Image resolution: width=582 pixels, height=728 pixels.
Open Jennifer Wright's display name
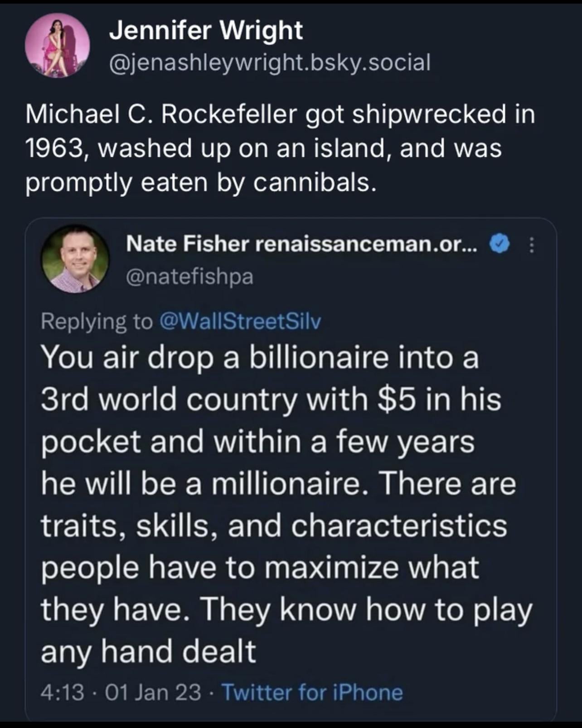[206, 31]
